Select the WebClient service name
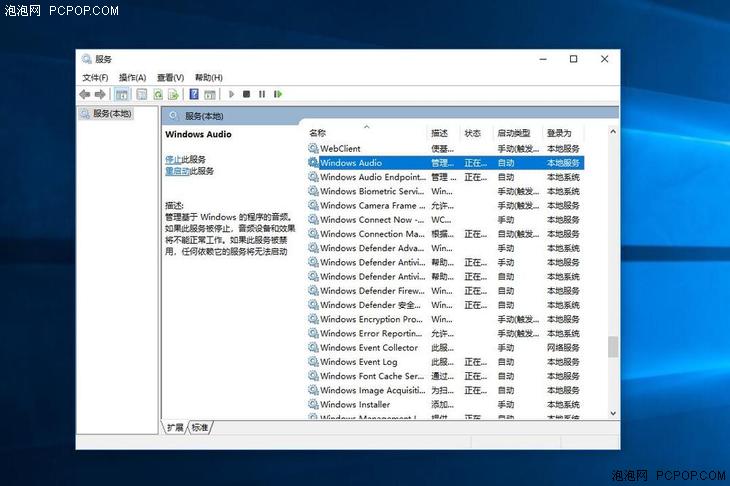This screenshot has height=486, width=730. pyautogui.click(x=340, y=148)
